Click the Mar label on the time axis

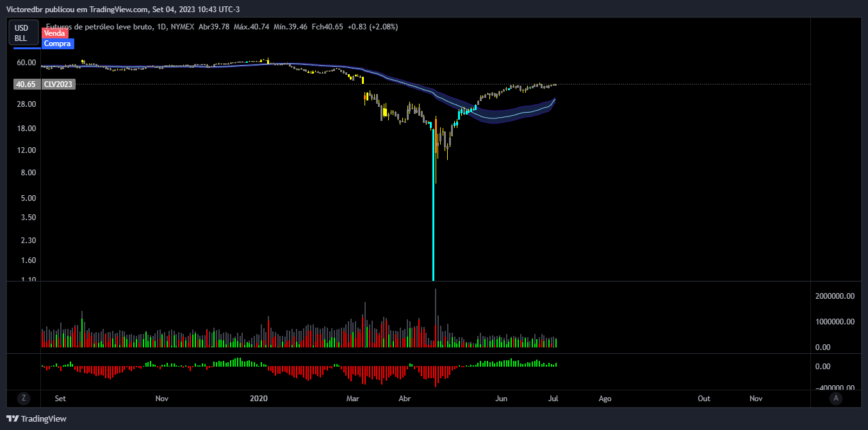(353, 398)
